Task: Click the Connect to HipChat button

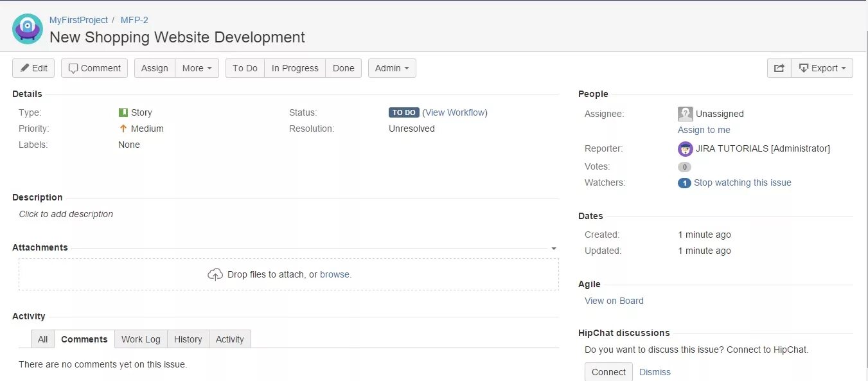Action: 608,372
